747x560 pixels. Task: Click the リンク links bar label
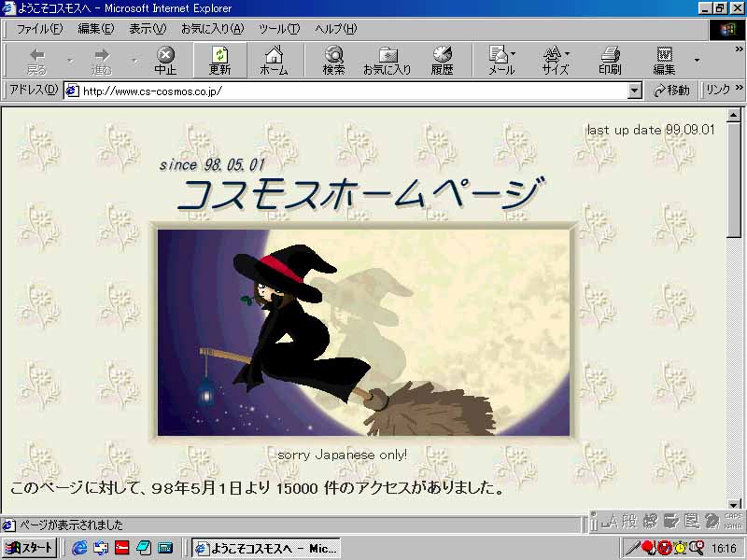(718, 90)
